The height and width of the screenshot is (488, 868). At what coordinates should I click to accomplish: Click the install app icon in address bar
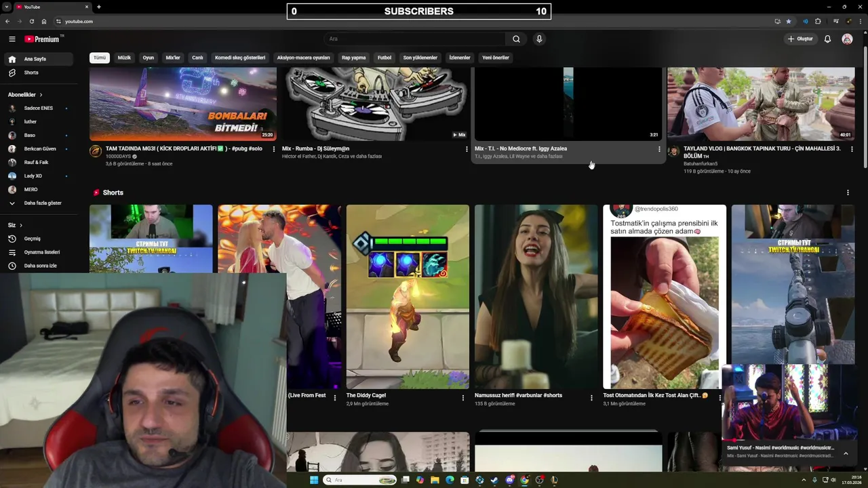(x=777, y=21)
